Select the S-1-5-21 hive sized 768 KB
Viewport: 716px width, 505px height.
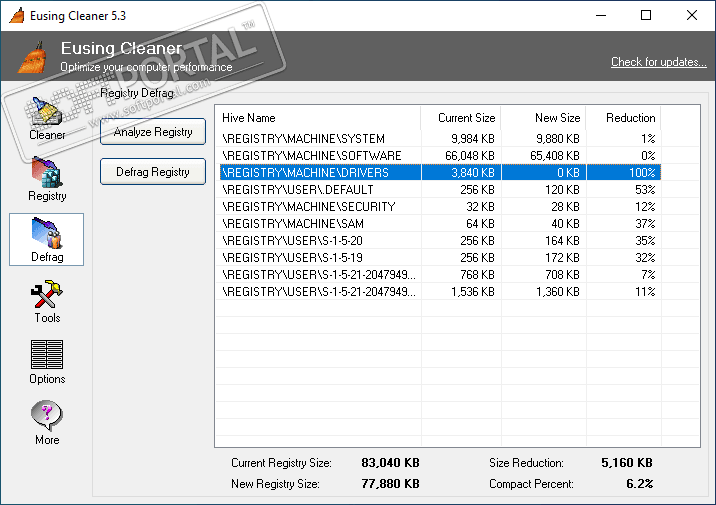pyautogui.click(x=440, y=275)
